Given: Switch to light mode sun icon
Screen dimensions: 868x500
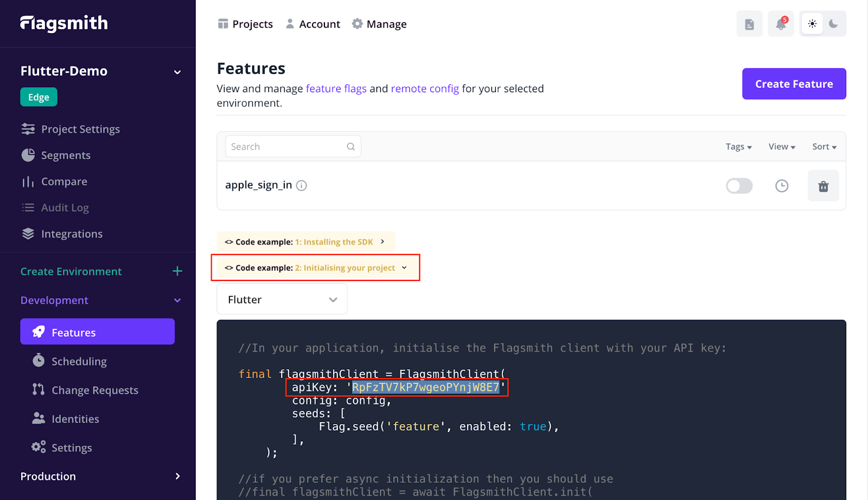Looking at the screenshot, I should tap(812, 24).
